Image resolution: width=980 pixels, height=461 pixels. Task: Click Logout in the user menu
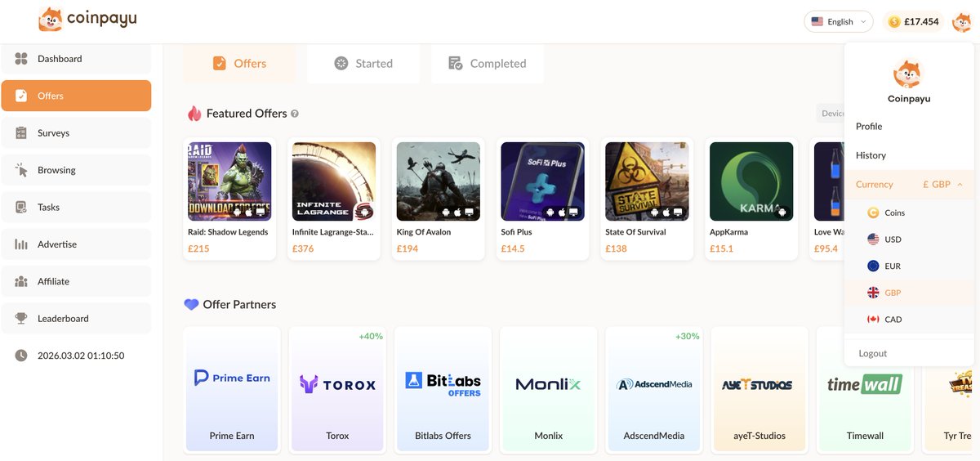pos(909,353)
